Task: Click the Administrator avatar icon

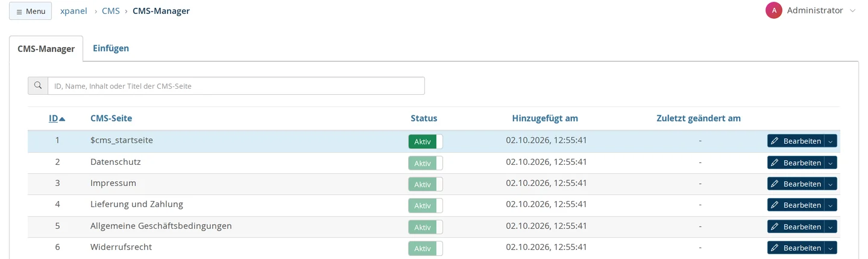Action: [774, 10]
